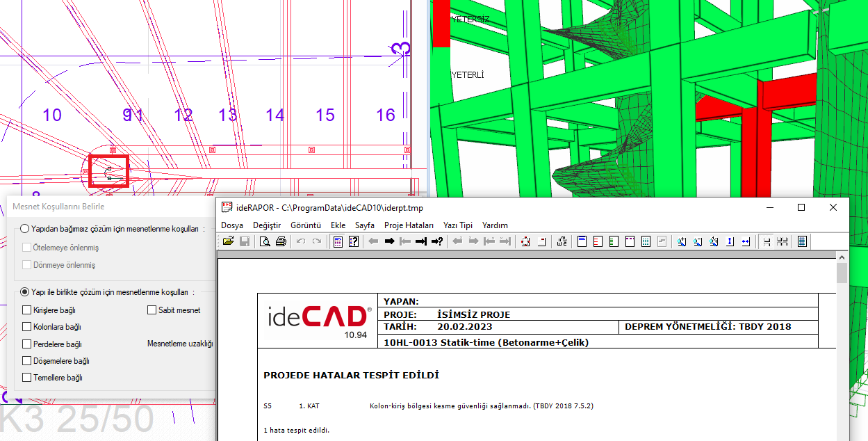Click the last error arrow-bar icon with x
The height and width of the screenshot is (441, 868).
point(505,241)
